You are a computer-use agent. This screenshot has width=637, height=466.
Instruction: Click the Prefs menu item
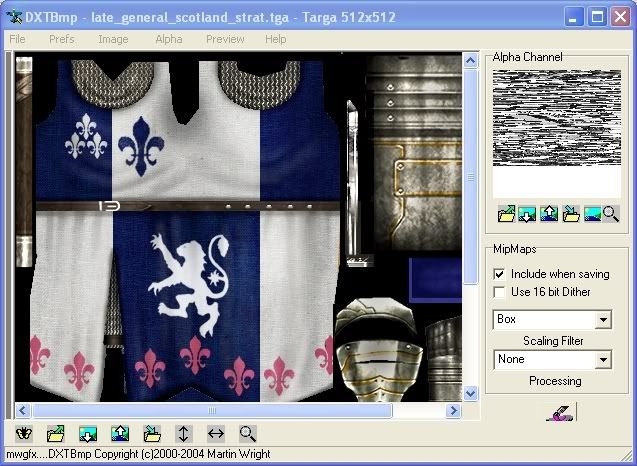tap(61, 39)
